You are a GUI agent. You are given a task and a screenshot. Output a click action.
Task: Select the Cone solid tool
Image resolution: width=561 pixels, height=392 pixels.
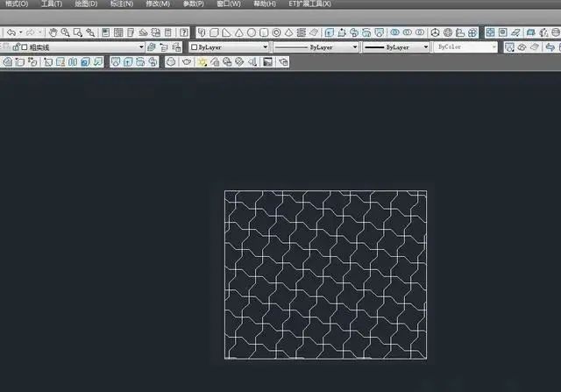(x=239, y=32)
